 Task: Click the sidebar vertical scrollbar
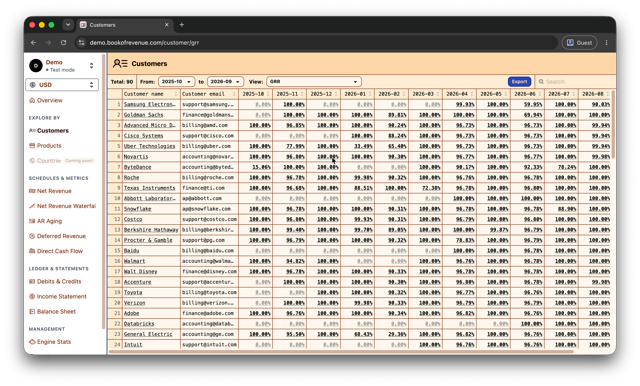coord(103,192)
